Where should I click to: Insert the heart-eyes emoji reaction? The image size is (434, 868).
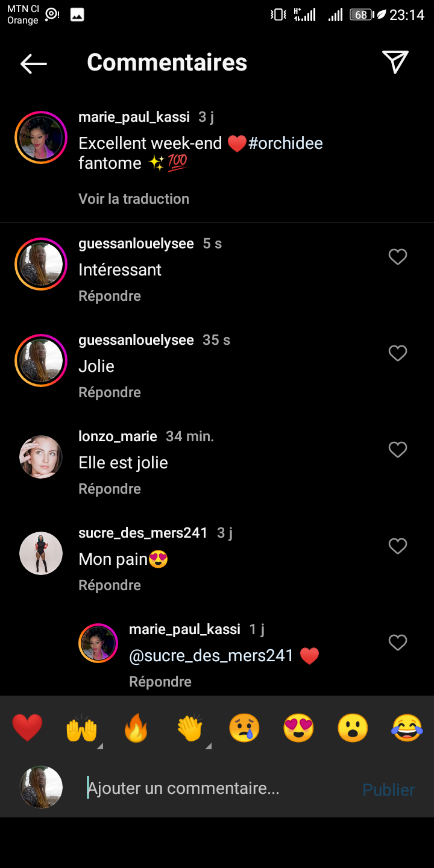298,728
